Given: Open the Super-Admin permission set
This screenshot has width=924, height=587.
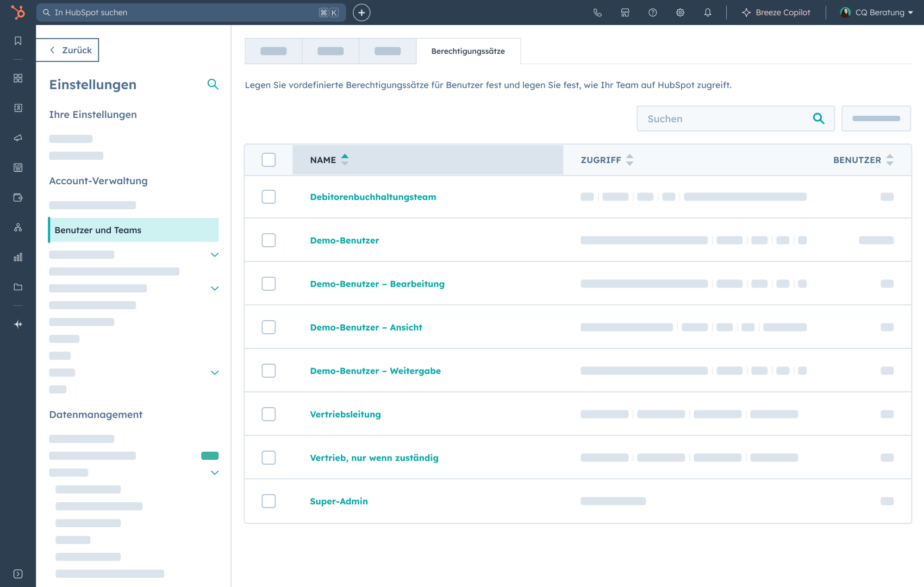Looking at the screenshot, I should point(339,501).
